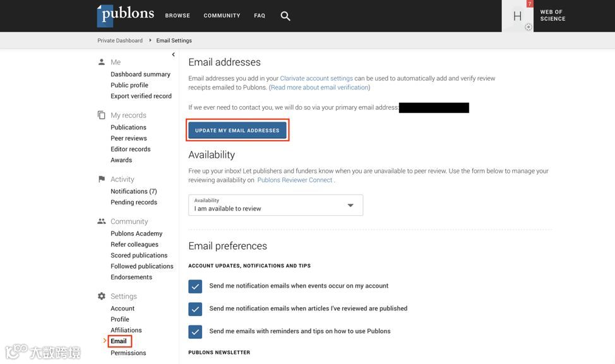Screen dimensions: 615x364
Task: Click the Community people icon
Action: point(102,221)
